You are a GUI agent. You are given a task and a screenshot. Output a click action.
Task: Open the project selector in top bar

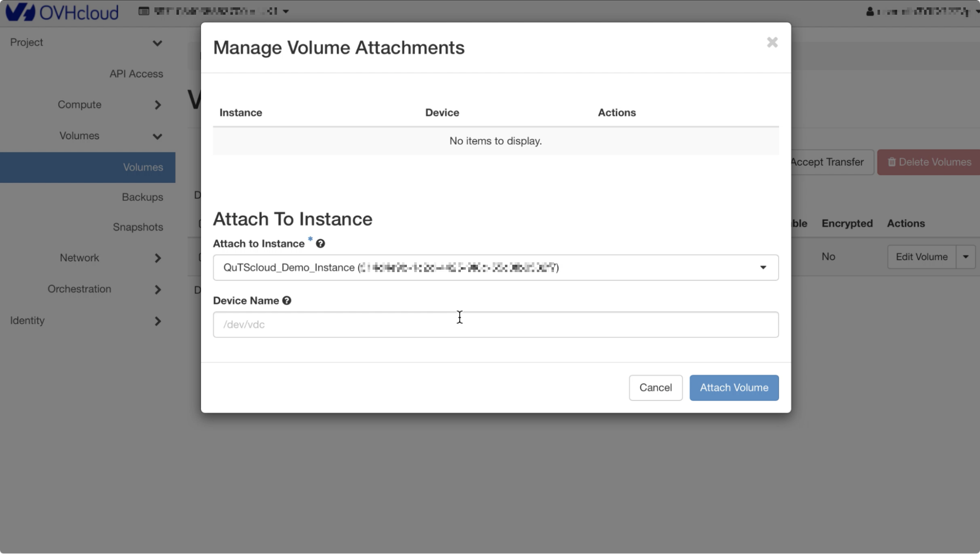pyautogui.click(x=214, y=11)
